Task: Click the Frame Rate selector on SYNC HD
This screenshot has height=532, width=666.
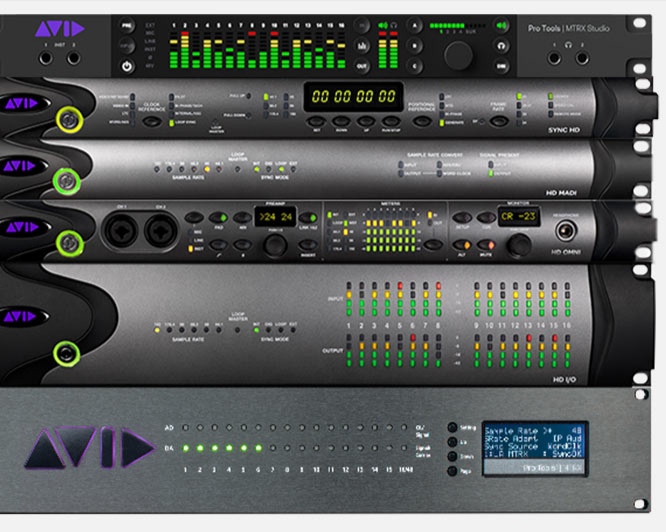Action: click(x=499, y=121)
